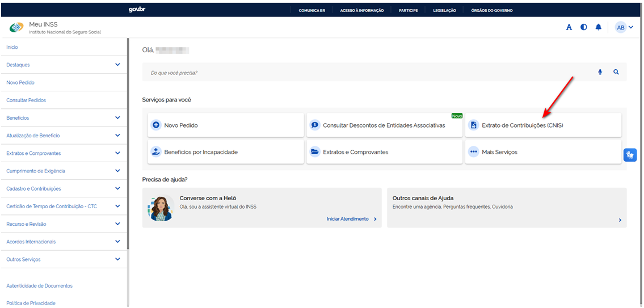The image size is (644, 308).
Task: Click the folder icon on Extratos e Comprovantes card
Action: [315, 152]
